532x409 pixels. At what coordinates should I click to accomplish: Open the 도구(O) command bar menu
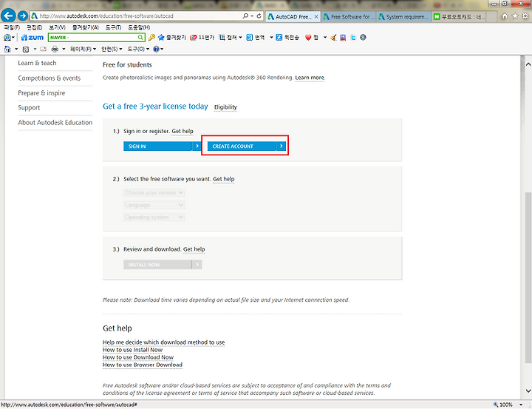click(138, 50)
